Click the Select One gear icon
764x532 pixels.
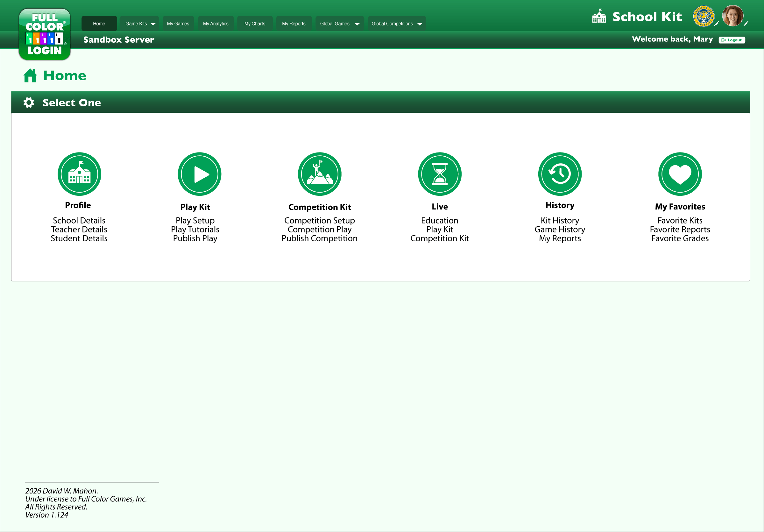click(x=29, y=103)
